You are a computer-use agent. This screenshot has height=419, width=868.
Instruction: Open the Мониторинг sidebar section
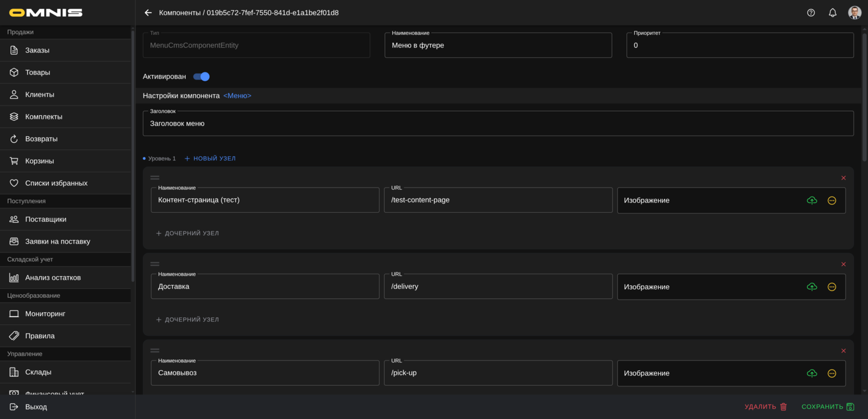tap(45, 314)
